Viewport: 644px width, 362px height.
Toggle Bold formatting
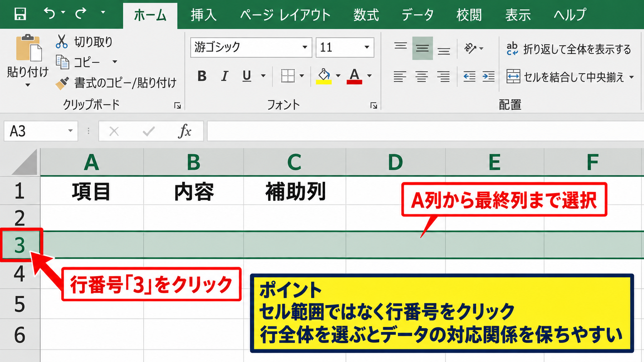click(202, 76)
